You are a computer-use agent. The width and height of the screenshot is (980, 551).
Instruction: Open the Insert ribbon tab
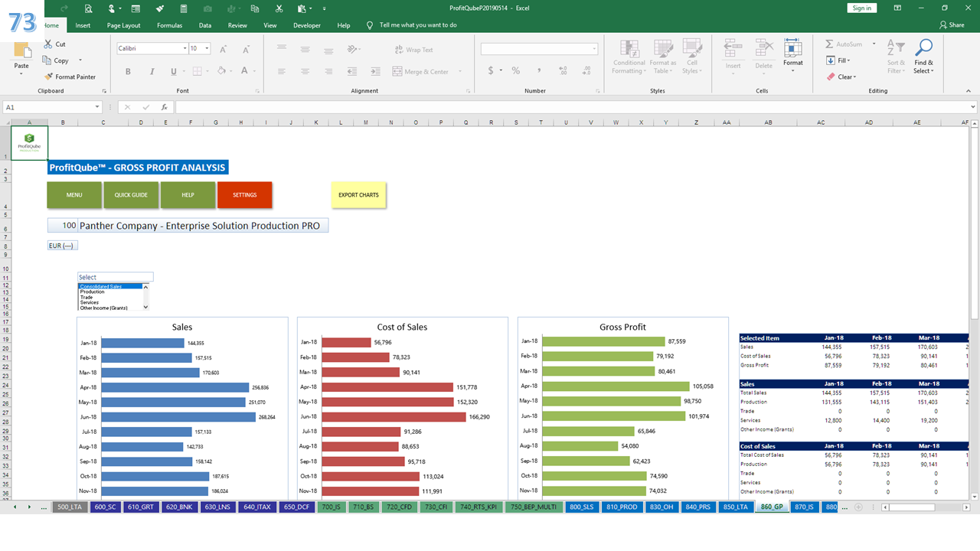click(83, 24)
